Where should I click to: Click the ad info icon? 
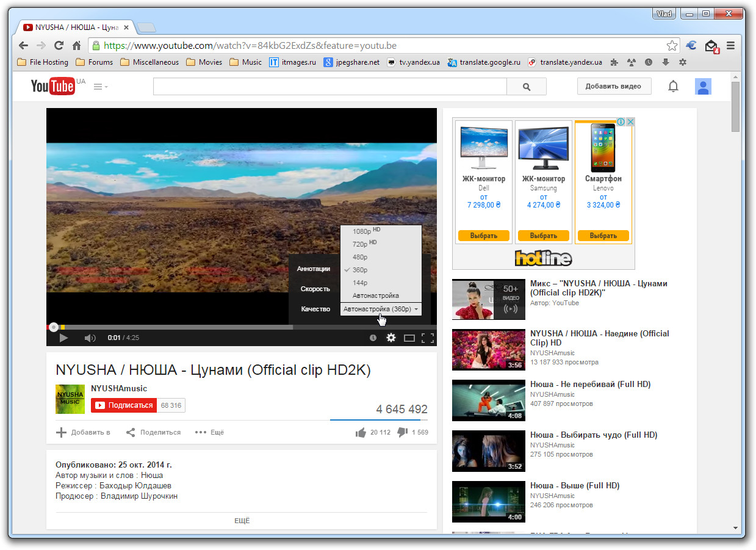pyautogui.click(x=621, y=122)
